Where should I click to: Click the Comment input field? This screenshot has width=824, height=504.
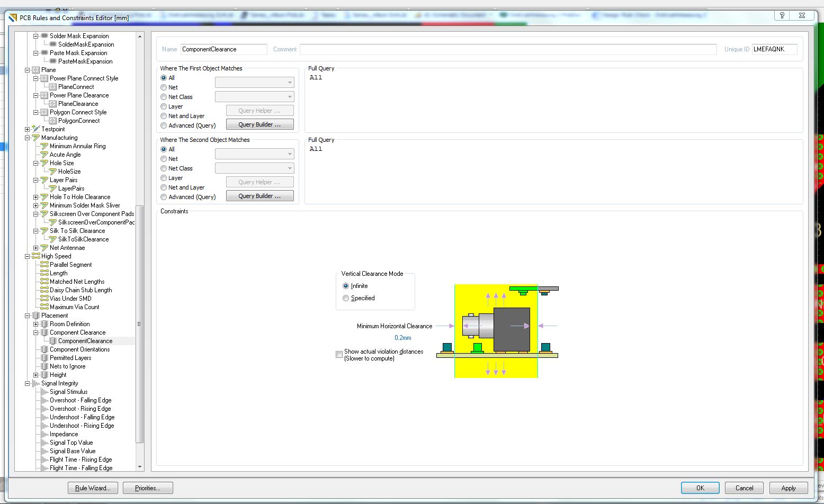508,49
